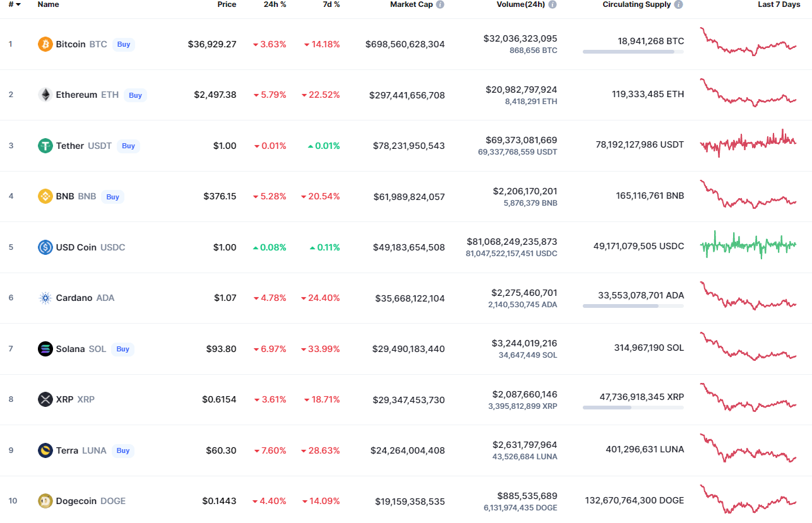Screen dimensions: 812x523
Task: Click Bitcoin's circulating supply progress bar
Action: tap(633, 52)
